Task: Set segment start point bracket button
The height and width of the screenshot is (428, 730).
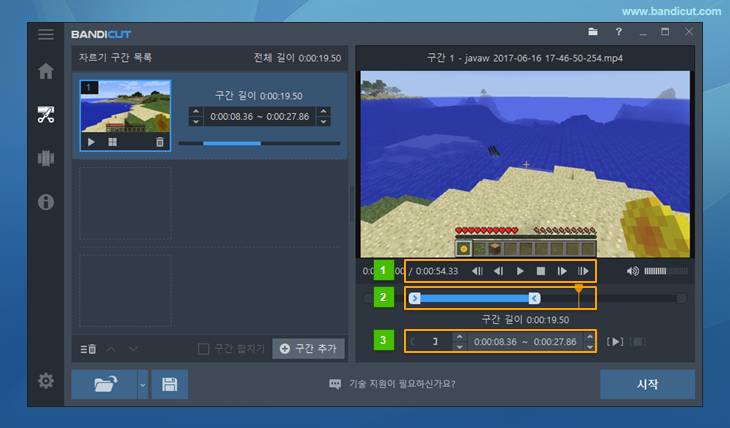Action: pos(412,341)
